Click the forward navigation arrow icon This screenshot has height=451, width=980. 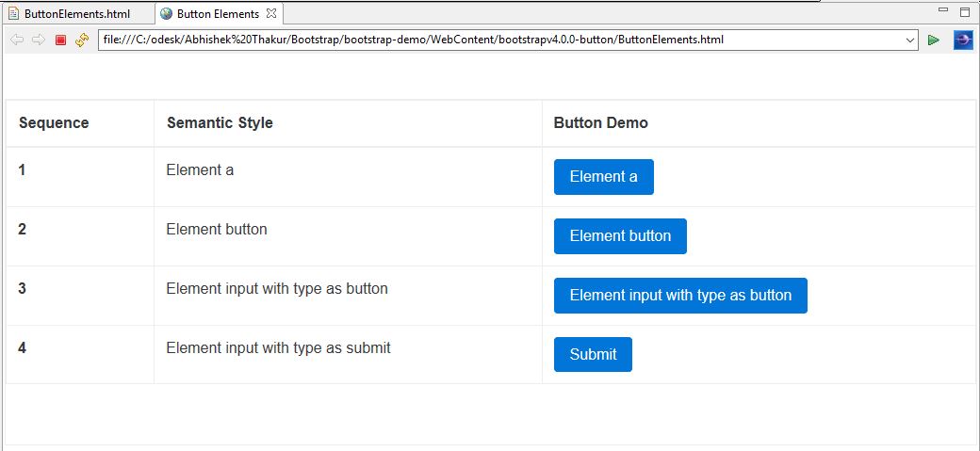[38, 40]
